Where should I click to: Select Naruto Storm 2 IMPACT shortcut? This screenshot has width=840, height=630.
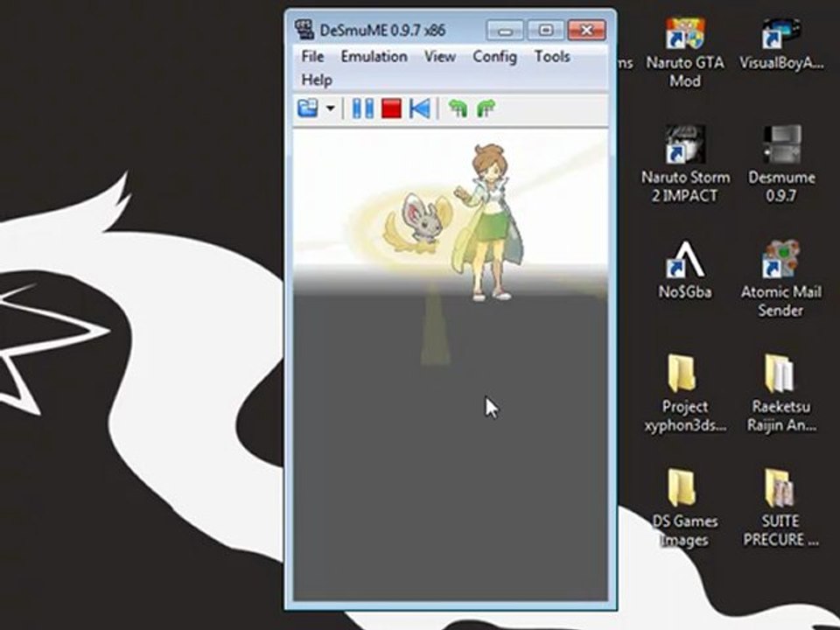point(685,165)
